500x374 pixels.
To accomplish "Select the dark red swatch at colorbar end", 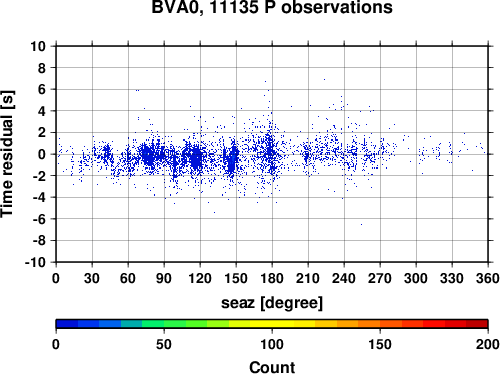I will (x=477, y=324).
